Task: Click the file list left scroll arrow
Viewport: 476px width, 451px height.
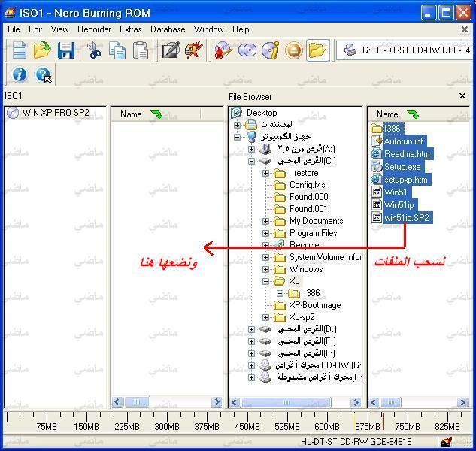Action: click(x=374, y=402)
